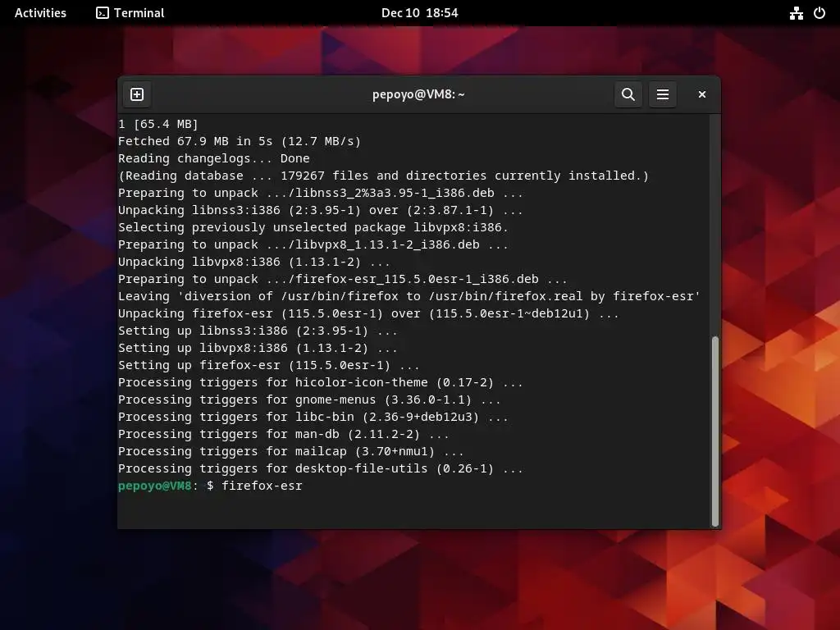Click the pepoyo@VM8 window title
This screenshot has height=630, width=840.
click(418, 94)
